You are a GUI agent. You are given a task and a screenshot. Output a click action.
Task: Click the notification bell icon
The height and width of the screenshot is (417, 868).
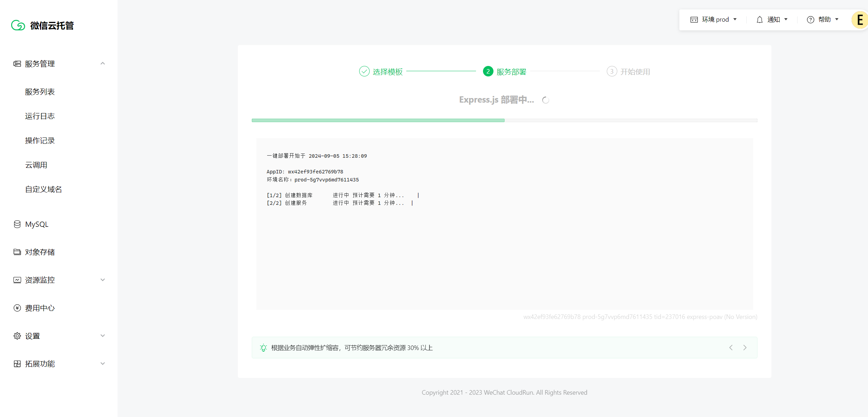tap(760, 20)
